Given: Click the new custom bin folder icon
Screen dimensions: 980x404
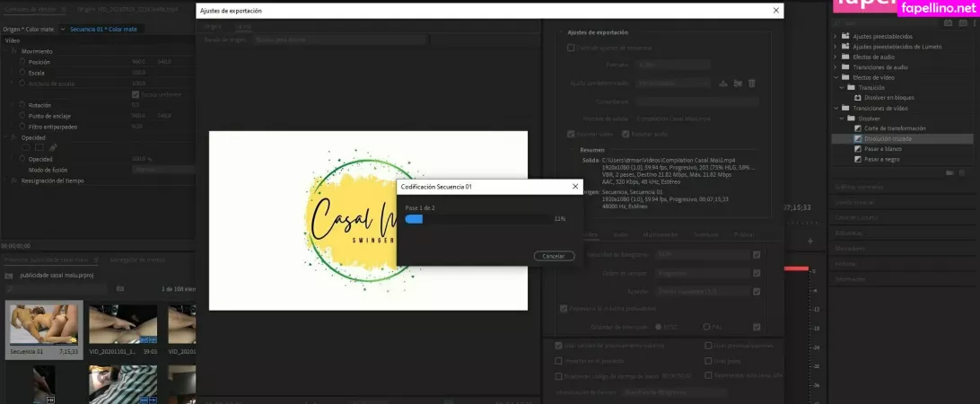Looking at the screenshot, I should (950, 172).
